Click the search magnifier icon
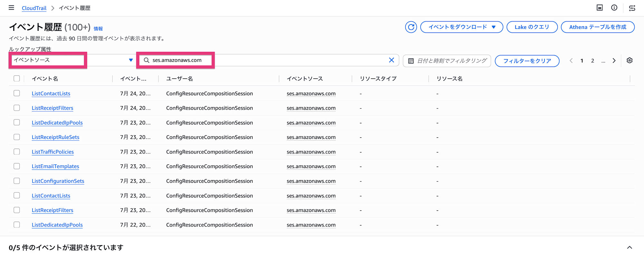The image size is (644, 258). 147,60
